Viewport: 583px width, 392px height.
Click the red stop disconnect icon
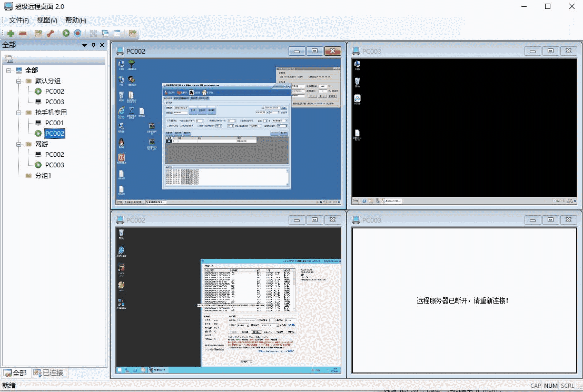77,33
